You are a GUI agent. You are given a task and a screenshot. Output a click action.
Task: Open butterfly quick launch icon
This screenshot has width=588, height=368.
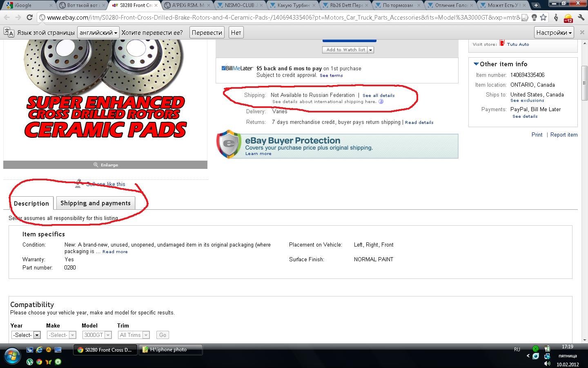(x=49, y=361)
